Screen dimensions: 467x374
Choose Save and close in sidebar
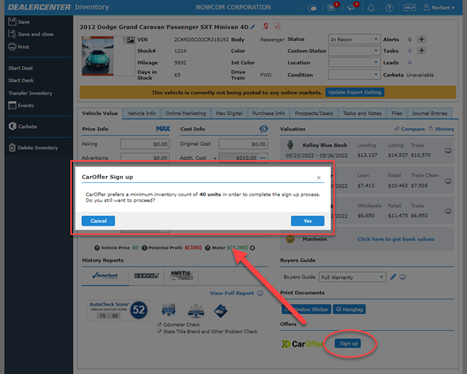(x=31, y=34)
